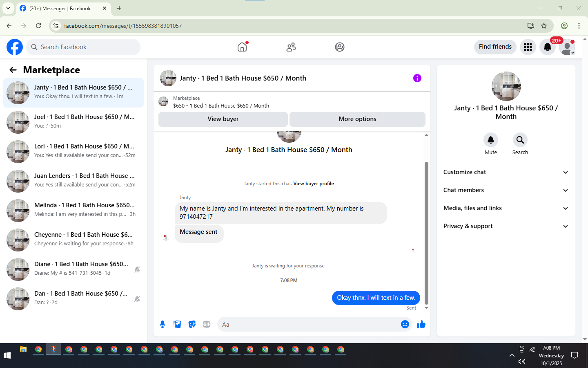Open the emoji picker
The height and width of the screenshot is (368, 588).
405,324
